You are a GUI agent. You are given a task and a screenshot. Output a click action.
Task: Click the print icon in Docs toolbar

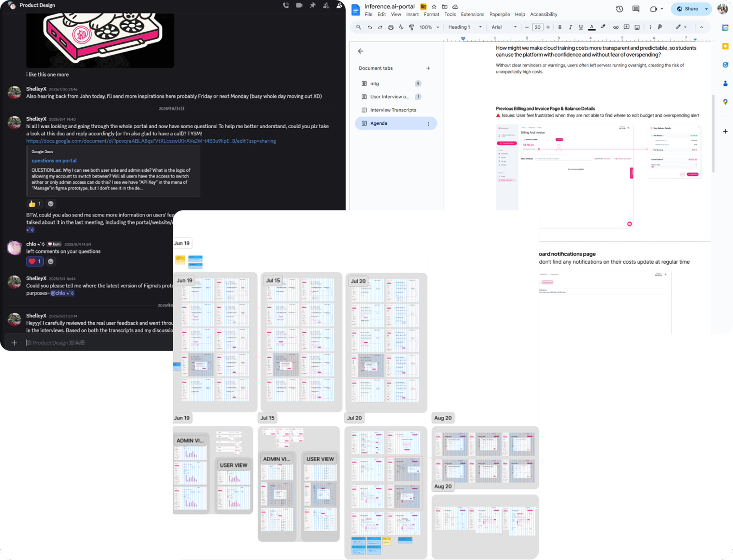391,27
